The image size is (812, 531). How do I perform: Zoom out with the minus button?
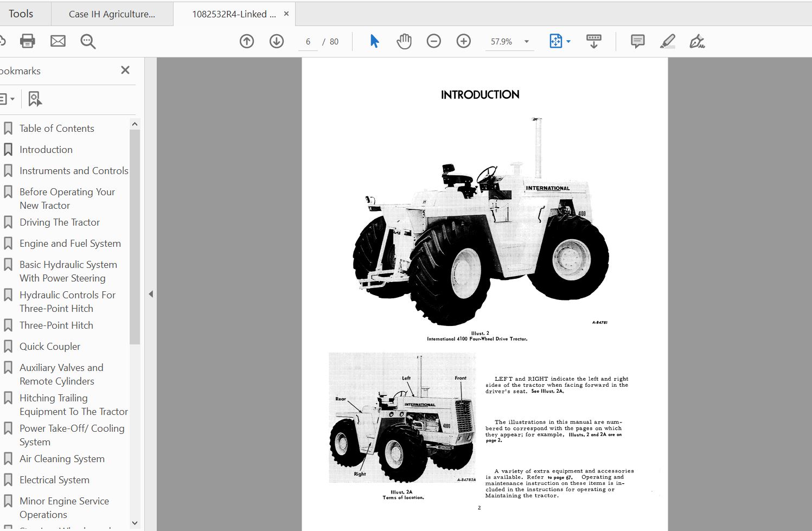[x=434, y=41]
